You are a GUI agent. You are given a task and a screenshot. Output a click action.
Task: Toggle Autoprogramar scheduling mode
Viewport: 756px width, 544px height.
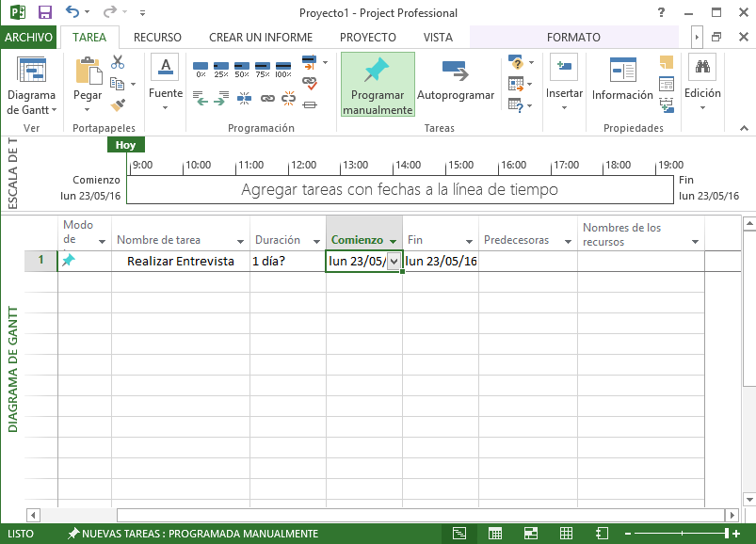tap(456, 83)
